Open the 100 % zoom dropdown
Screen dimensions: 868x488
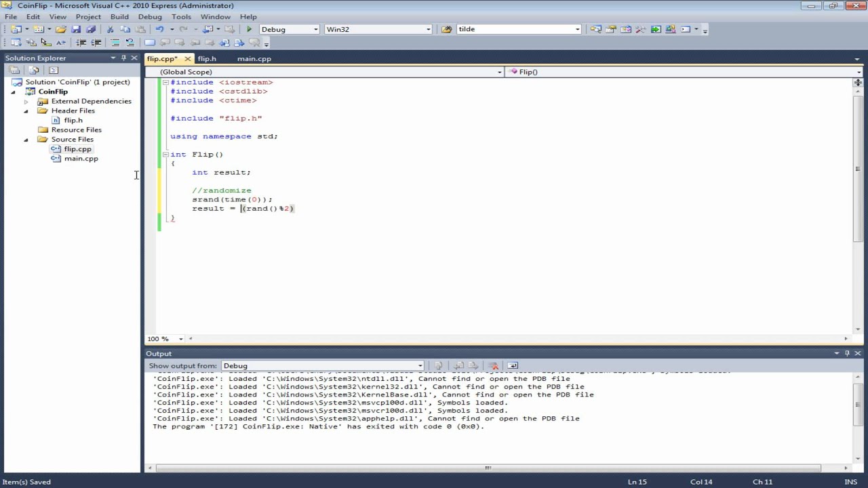pyautogui.click(x=180, y=339)
